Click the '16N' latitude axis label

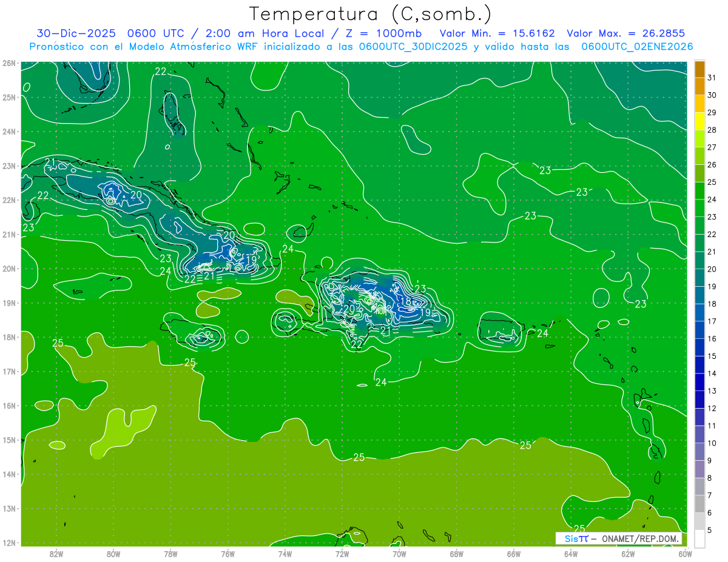click(8, 406)
